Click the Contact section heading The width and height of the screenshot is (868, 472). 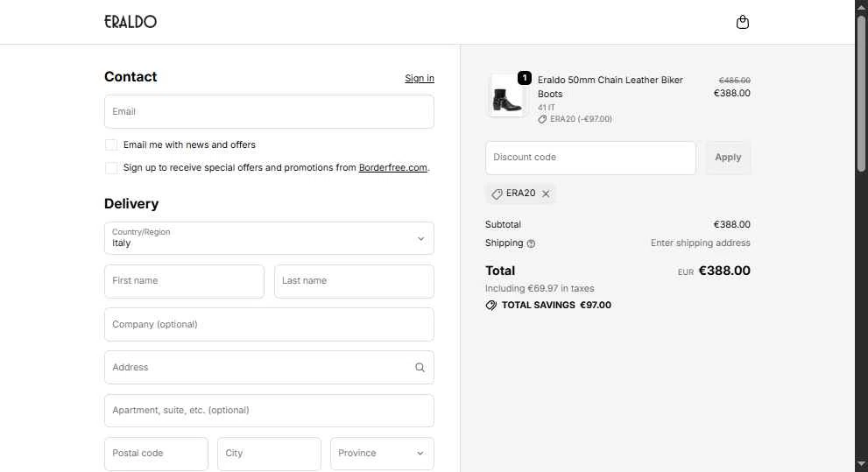point(131,77)
